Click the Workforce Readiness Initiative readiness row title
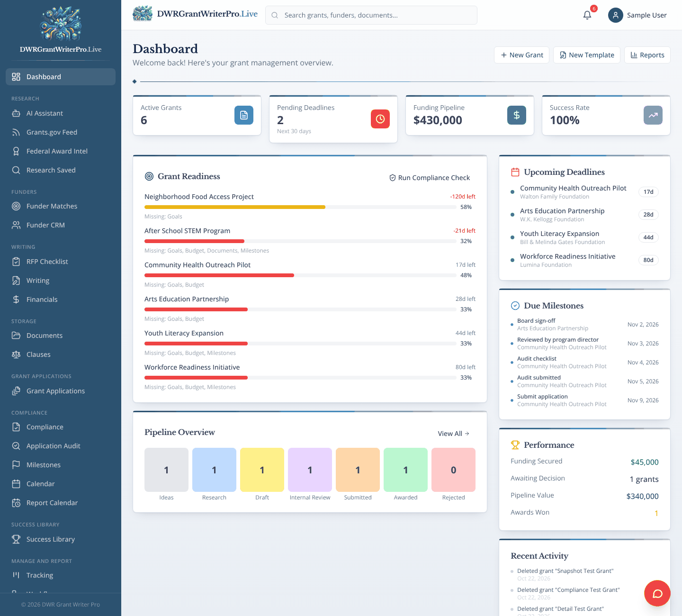The height and width of the screenshot is (616, 682). pos(192,367)
